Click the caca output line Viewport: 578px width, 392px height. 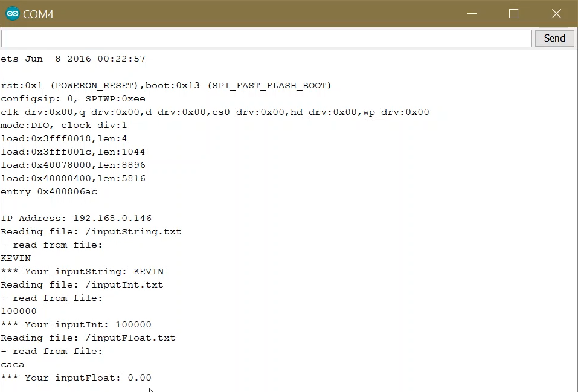point(13,364)
